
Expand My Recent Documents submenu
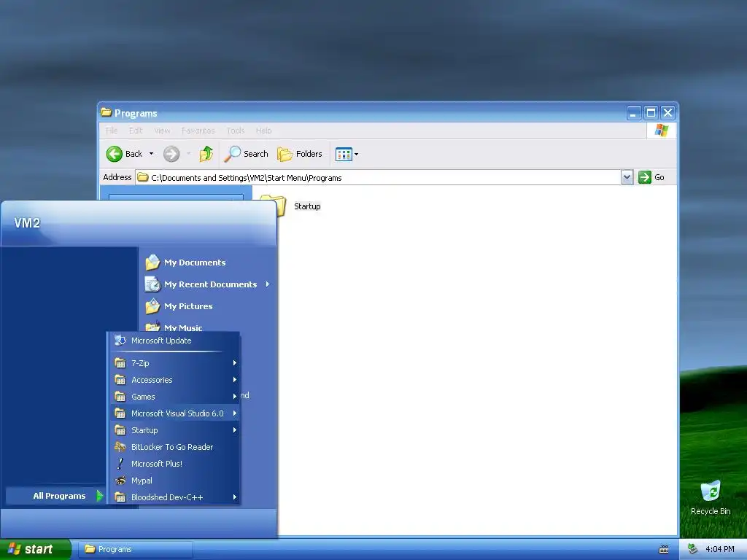click(207, 284)
